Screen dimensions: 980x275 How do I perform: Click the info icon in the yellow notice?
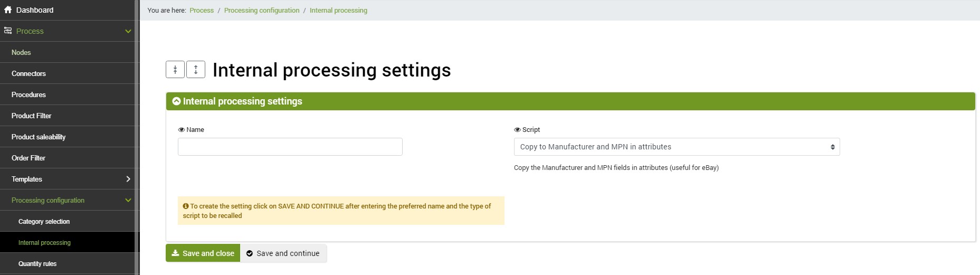186,206
